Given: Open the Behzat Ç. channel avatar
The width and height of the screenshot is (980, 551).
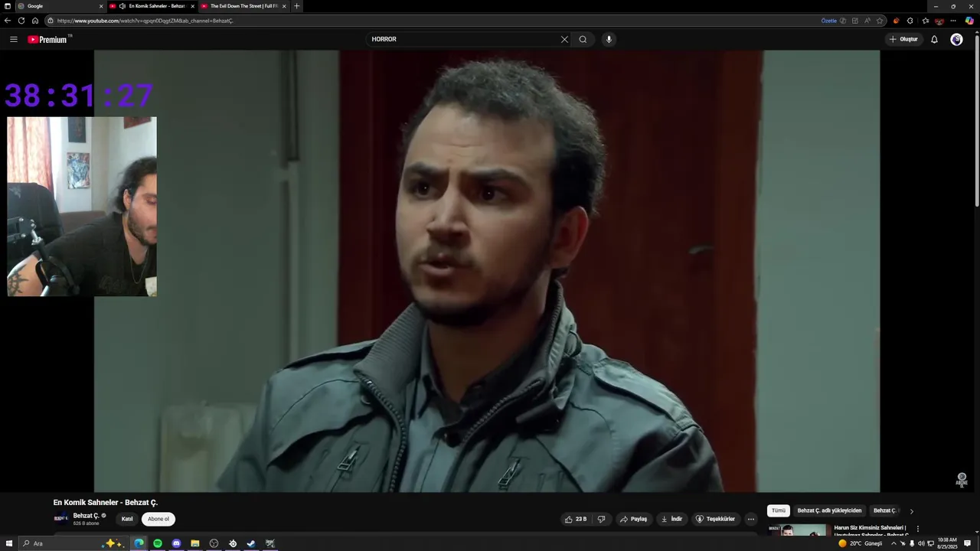Looking at the screenshot, I should [x=60, y=519].
